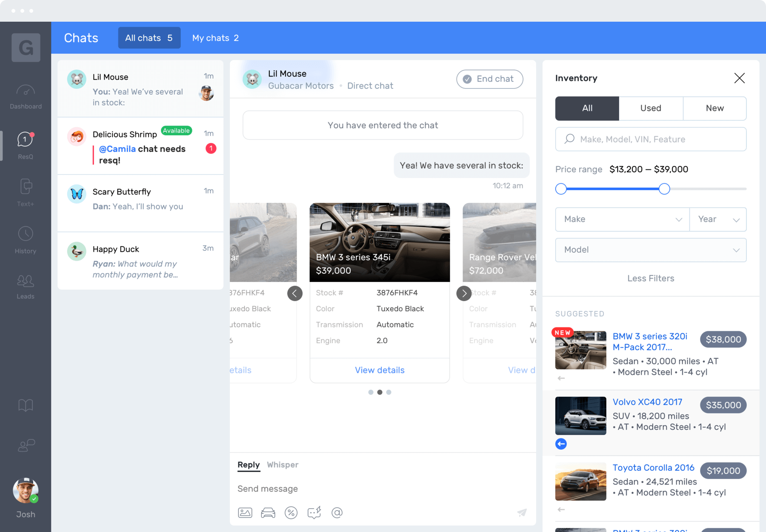Select the first carousel pagination dot

(x=371, y=392)
